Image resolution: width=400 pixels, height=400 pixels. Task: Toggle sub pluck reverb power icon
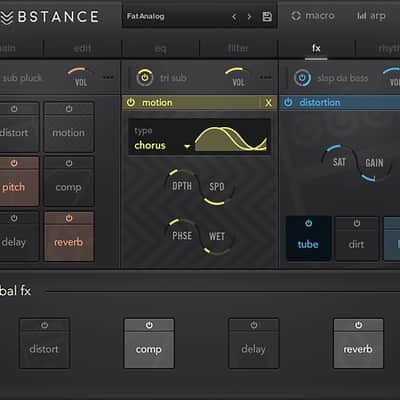69,218
